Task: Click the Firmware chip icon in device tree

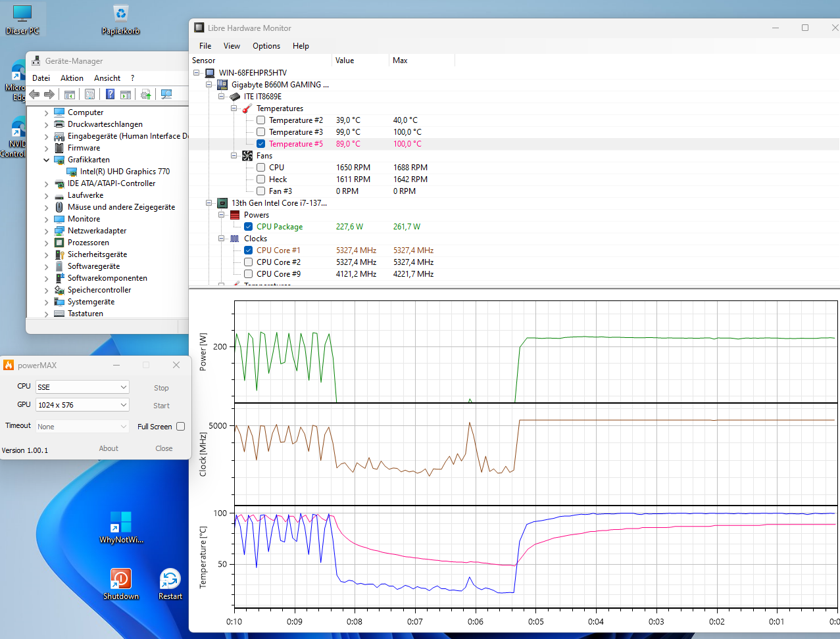Action: pyautogui.click(x=59, y=148)
